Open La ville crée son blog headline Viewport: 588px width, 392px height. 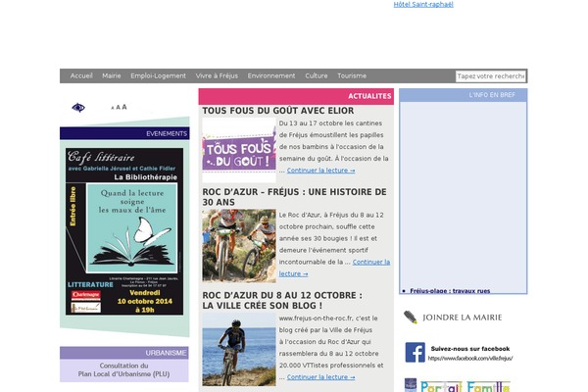point(282,301)
